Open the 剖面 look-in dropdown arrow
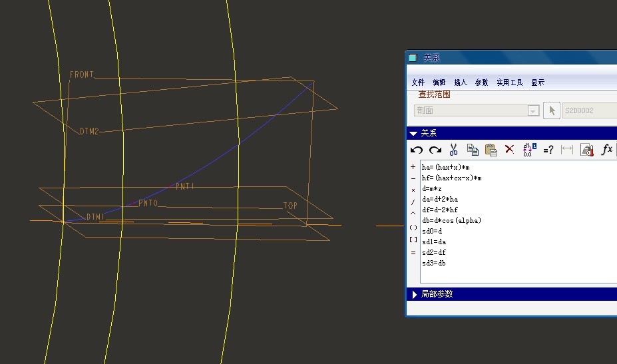This screenshot has width=617, height=364. coord(533,111)
